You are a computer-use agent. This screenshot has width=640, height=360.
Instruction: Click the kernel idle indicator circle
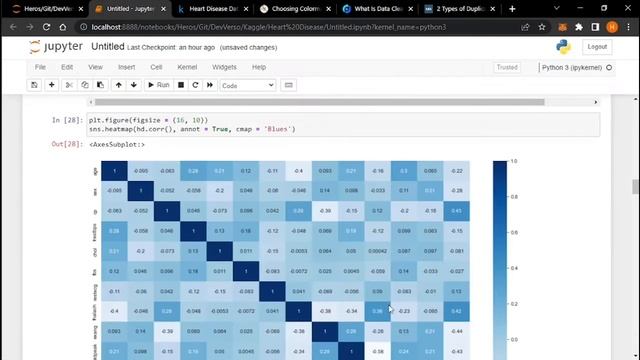tap(609, 67)
